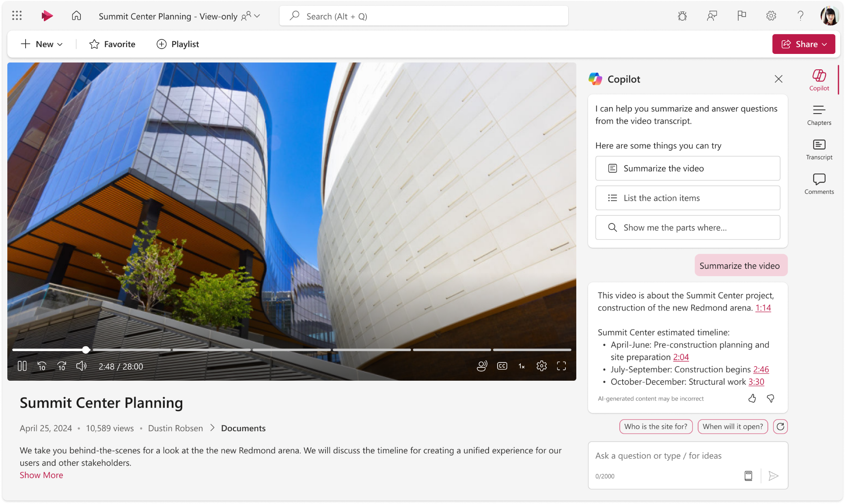Toggle video quality settings

tap(541, 366)
